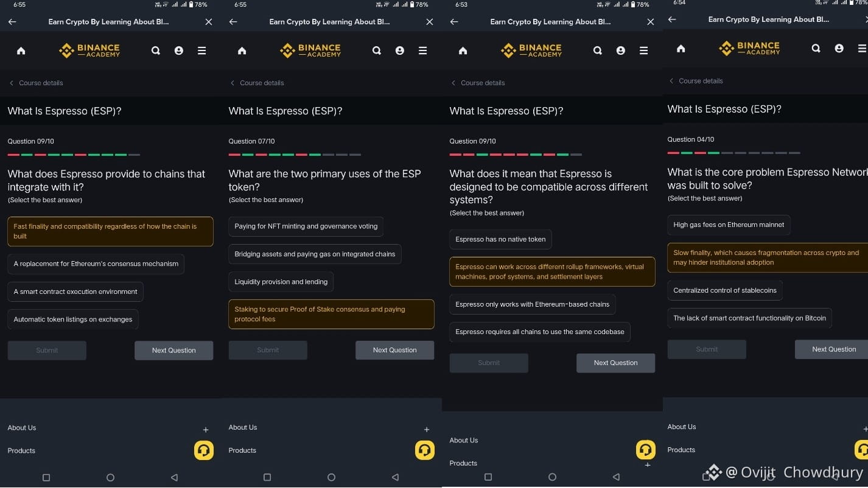Select "Staking to secure Proof of Stake" answer

[x=331, y=314]
